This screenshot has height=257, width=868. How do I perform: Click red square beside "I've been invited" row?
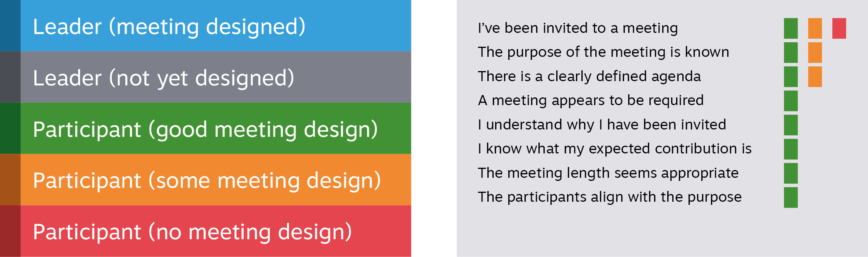click(839, 28)
